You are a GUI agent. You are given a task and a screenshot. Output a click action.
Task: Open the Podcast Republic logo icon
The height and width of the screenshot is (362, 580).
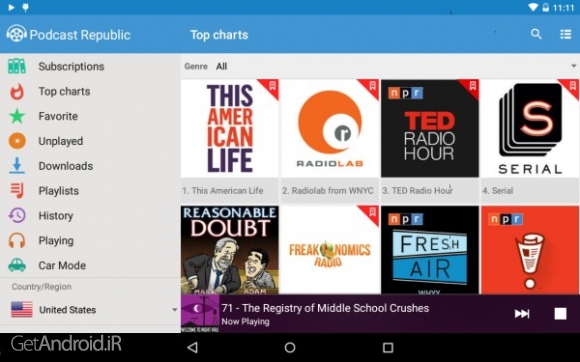tap(16, 34)
